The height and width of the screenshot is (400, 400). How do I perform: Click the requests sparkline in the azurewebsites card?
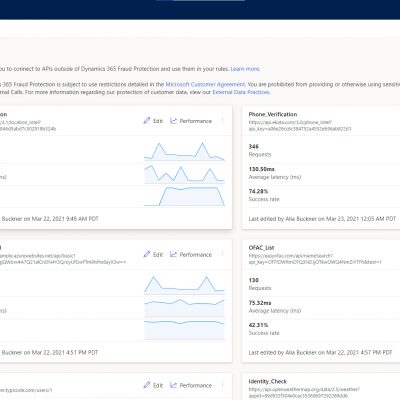(x=184, y=285)
